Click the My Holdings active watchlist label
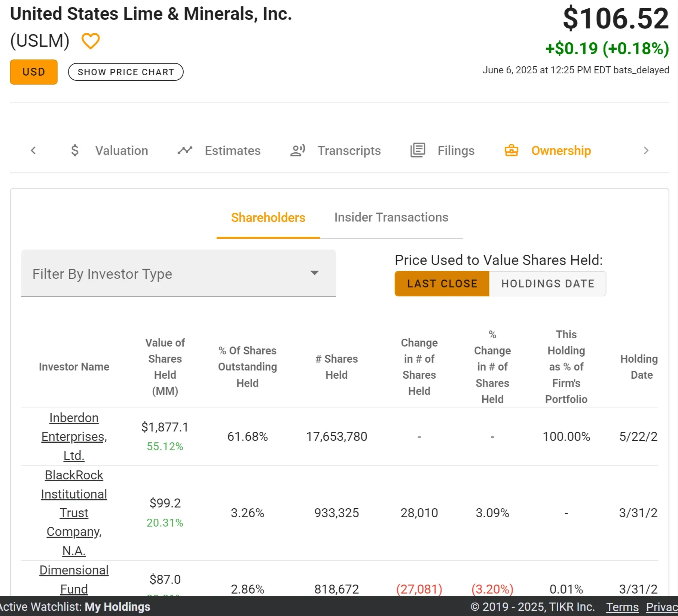678x616 pixels. point(117,607)
